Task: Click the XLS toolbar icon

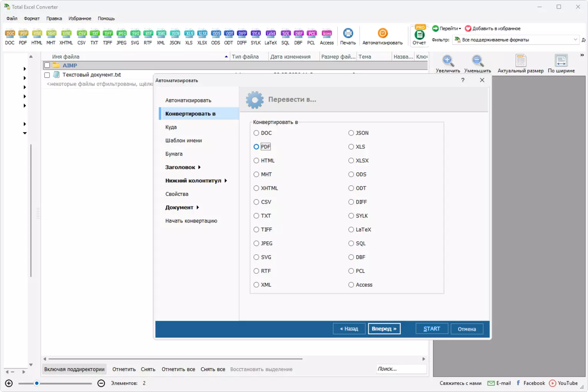Action: click(x=189, y=37)
